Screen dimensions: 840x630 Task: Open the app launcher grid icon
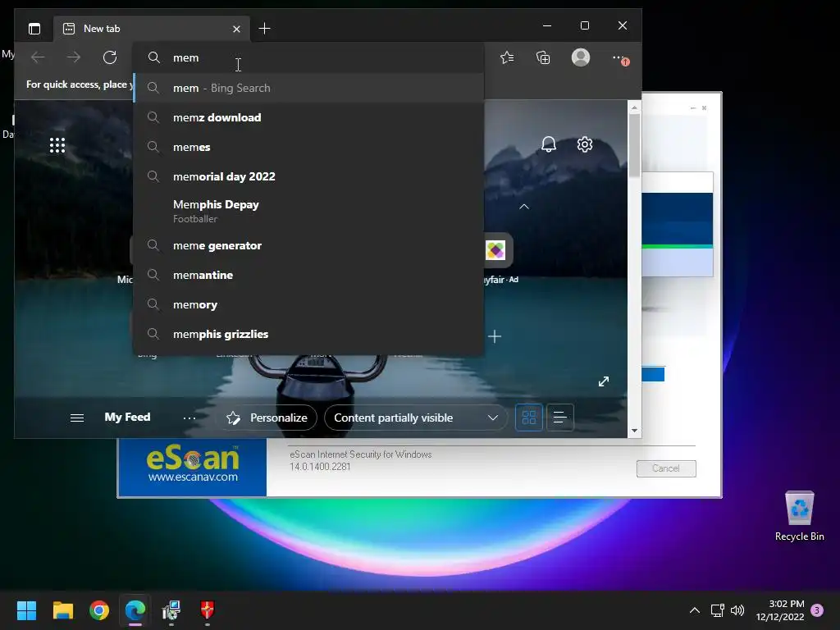tap(57, 145)
